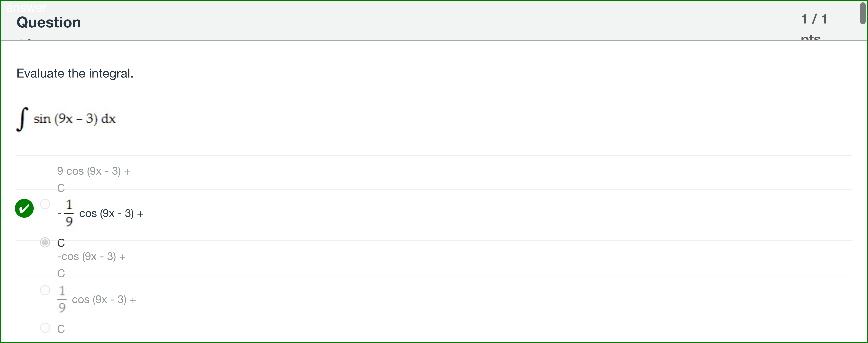Image resolution: width=868 pixels, height=343 pixels.
Task: Click the "Evaluate the integral." prompt text
Action: (x=75, y=73)
